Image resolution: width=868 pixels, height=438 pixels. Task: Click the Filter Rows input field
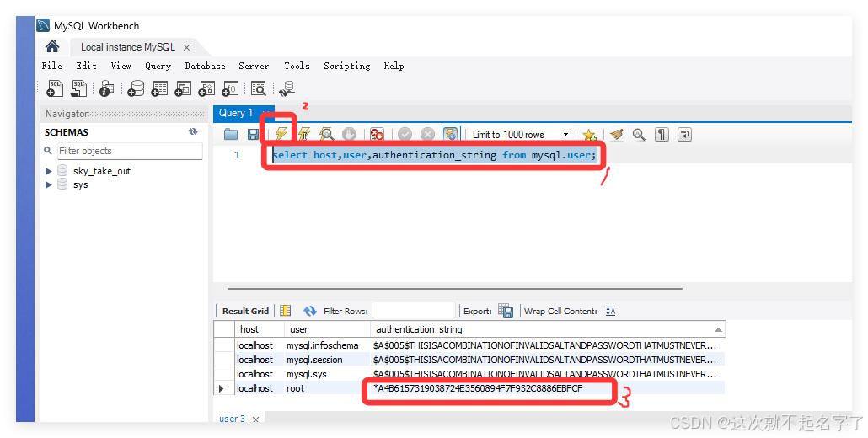(x=414, y=311)
